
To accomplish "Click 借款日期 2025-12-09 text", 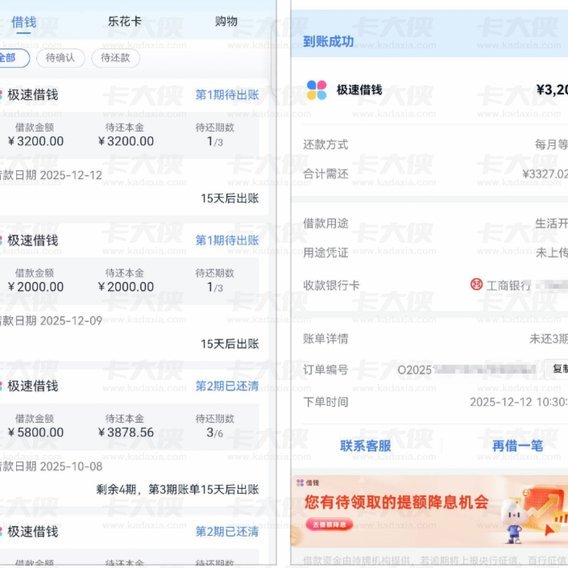I will [51, 321].
